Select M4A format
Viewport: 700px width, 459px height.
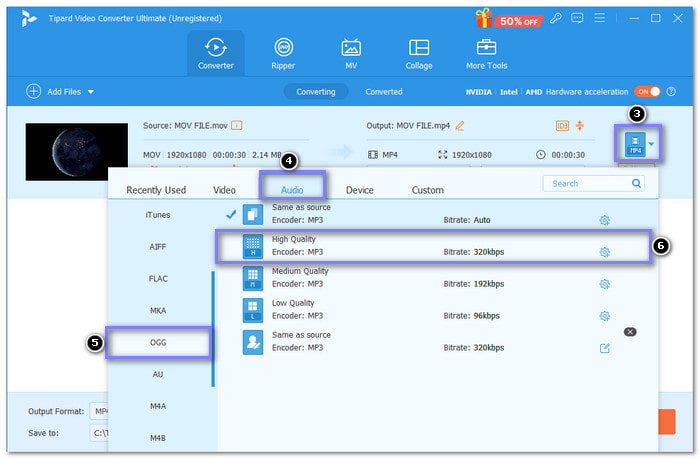[x=158, y=406]
